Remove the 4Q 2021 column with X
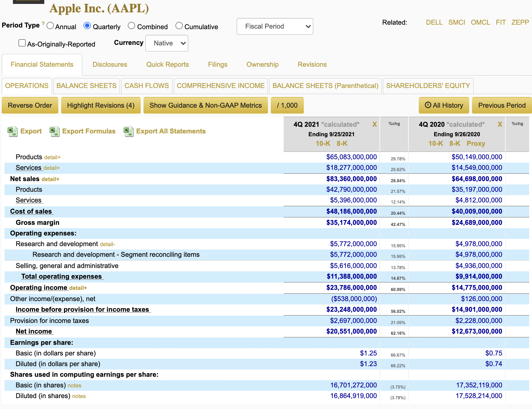Screen dimensions: 532x409 [374, 124]
